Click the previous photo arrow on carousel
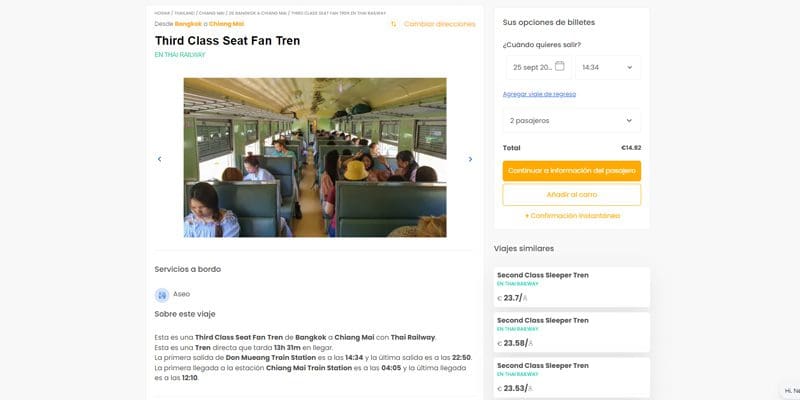The height and width of the screenshot is (400, 800). coord(159,159)
